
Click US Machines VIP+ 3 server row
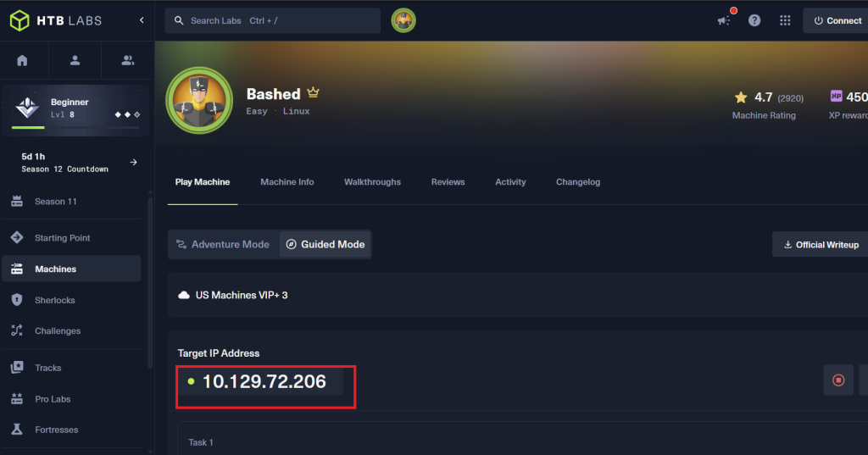point(518,295)
